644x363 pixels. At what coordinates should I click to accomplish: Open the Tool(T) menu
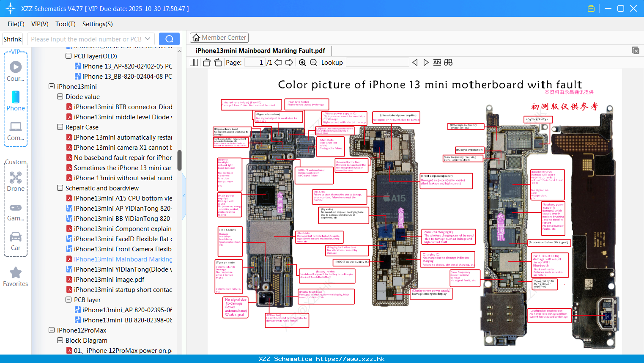pos(66,24)
